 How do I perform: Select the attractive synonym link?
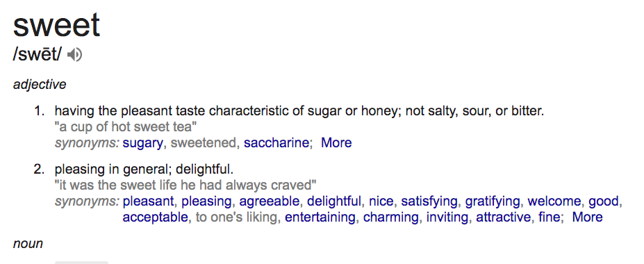pyautogui.click(x=503, y=217)
